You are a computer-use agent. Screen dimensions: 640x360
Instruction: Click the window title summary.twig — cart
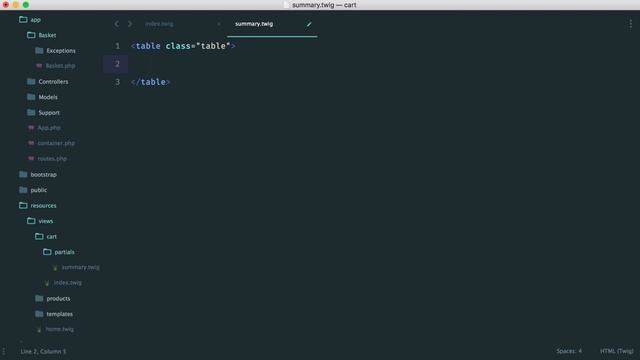coord(324,5)
